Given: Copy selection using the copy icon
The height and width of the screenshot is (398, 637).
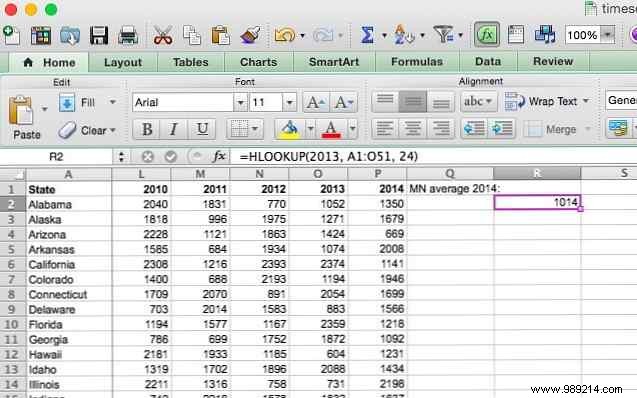Looking at the screenshot, I should tap(192, 35).
